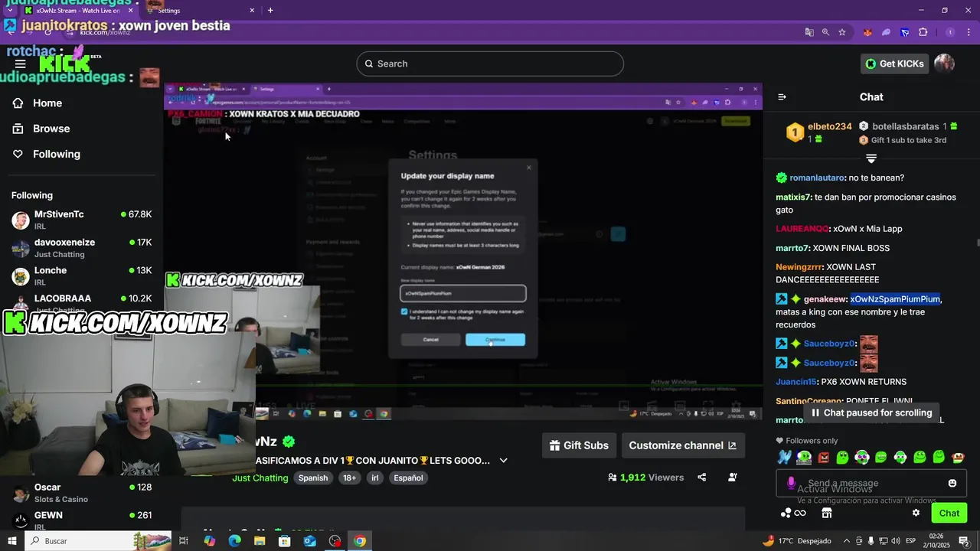Expand the stream title dropdown chevron
Viewport: 980px width, 551px height.
[x=503, y=461]
